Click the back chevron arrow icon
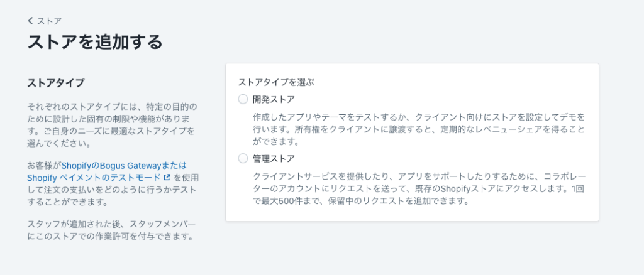The height and width of the screenshot is (275, 644). (x=31, y=21)
